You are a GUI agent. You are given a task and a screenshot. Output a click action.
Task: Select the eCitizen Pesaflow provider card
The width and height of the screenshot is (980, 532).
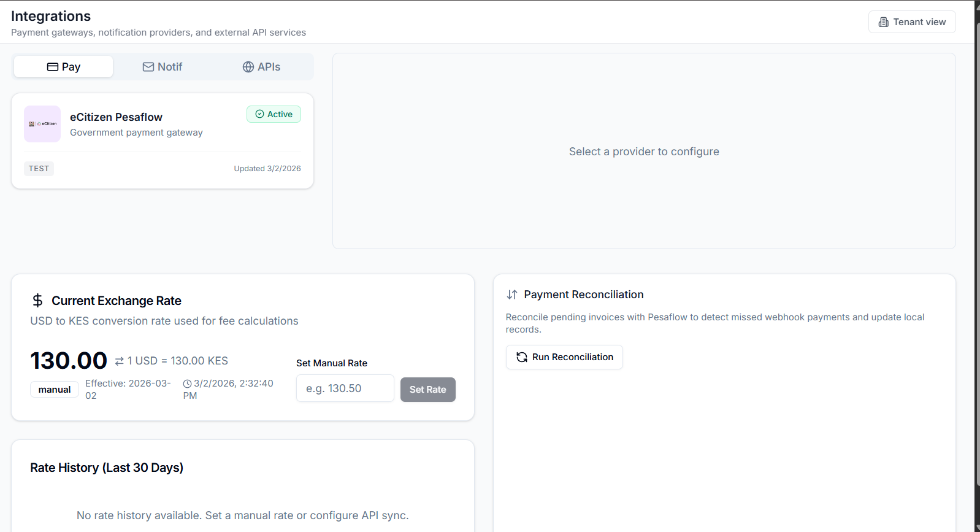point(163,141)
